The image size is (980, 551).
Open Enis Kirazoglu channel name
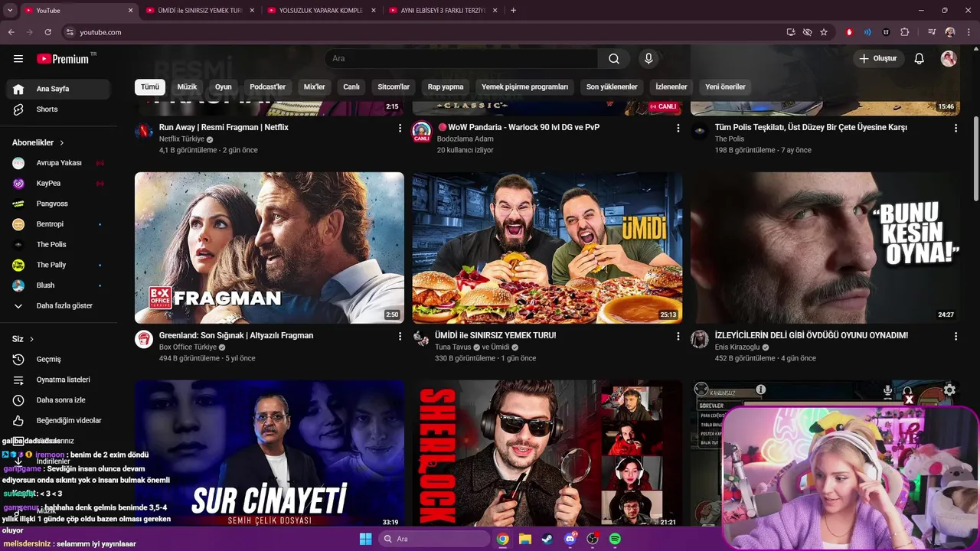pyautogui.click(x=737, y=347)
